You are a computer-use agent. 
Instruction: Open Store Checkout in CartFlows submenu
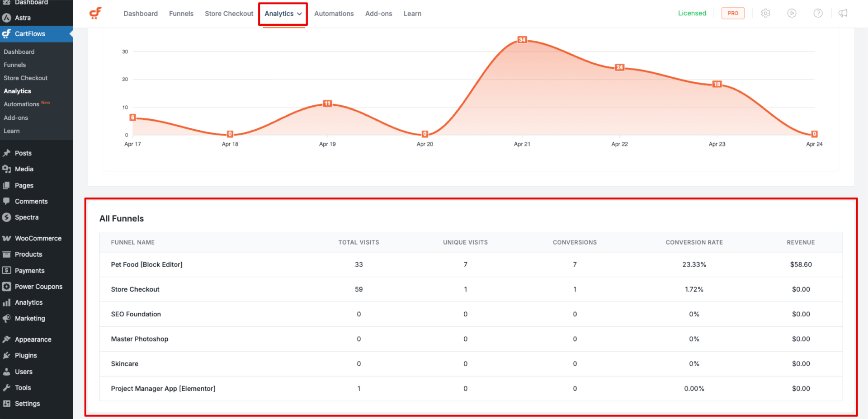click(x=26, y=78)
